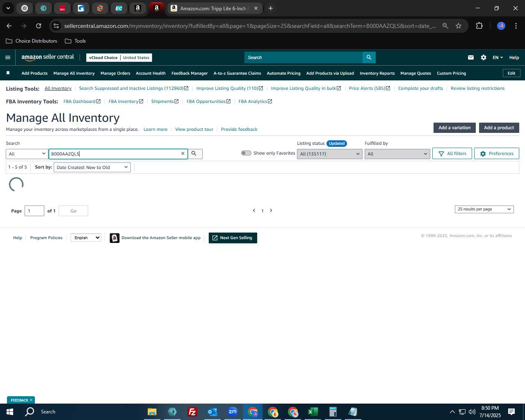Bookmark this page with the star icon
Image resolution: width=525 pixels, height=420 pixels.
click(459, 26)
